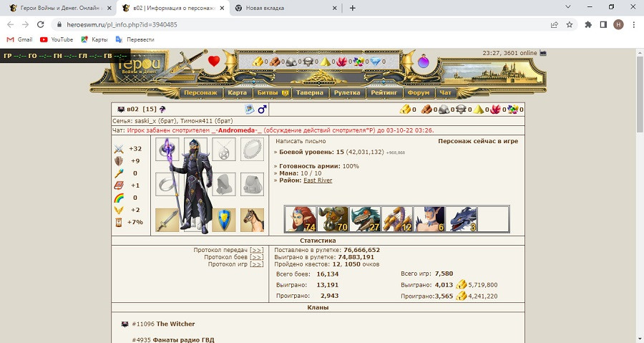Image resolution: width=644 pixels, height=343 pixels.
Task: Click the red heart health icon
Action: click(213, 61)
